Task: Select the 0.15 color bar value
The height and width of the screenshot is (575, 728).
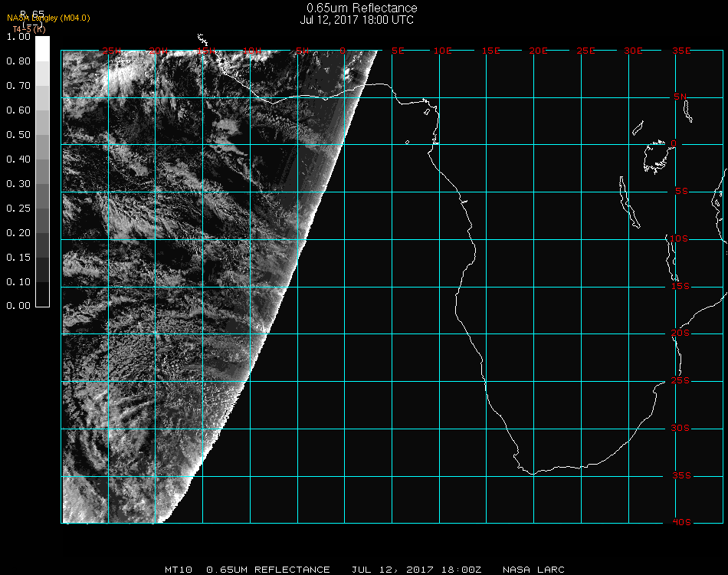Action: 18,258
